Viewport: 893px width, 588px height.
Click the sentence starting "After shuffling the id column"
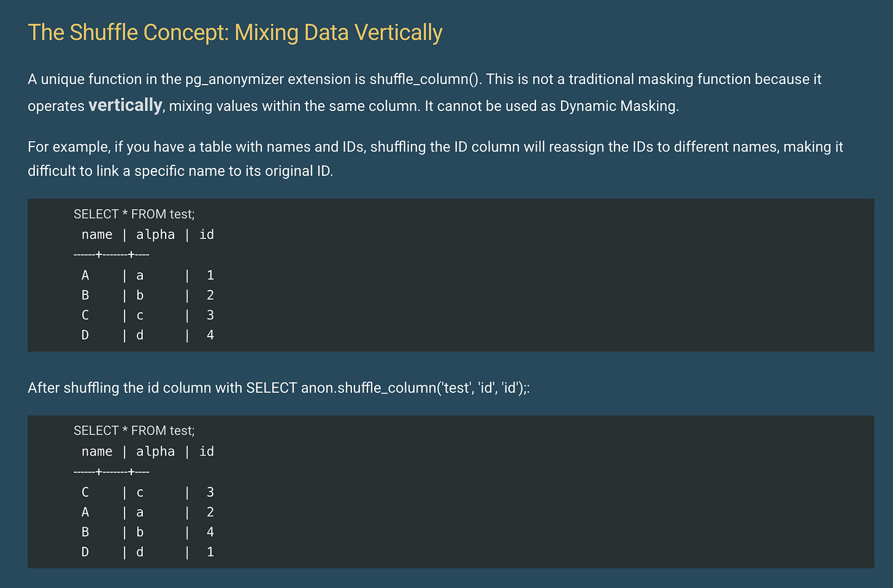tap(278, 388)
